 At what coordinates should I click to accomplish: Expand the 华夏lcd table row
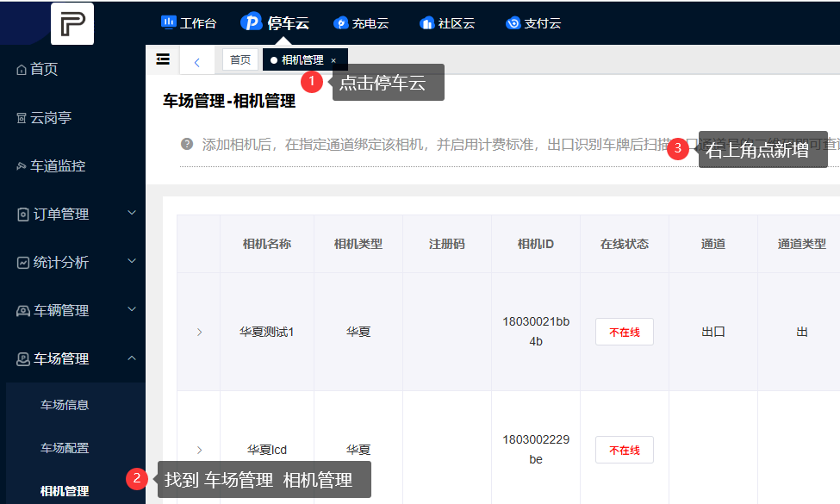(x=199, y=450)
